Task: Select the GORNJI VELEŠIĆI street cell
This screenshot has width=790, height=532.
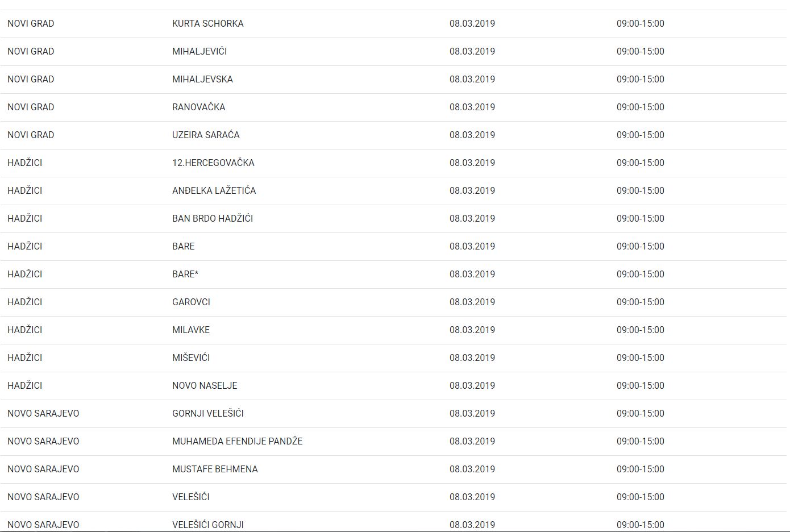Action: [208, 414]
